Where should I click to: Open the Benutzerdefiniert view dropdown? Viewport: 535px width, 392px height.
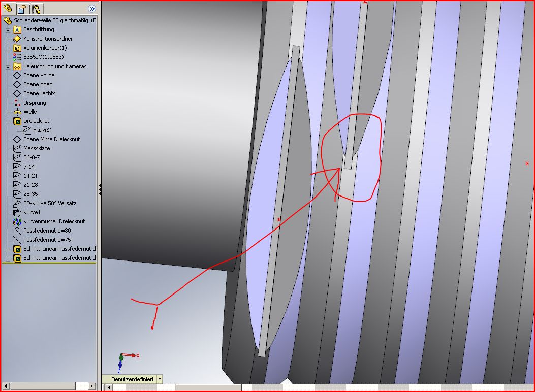[x=160, y=379]
